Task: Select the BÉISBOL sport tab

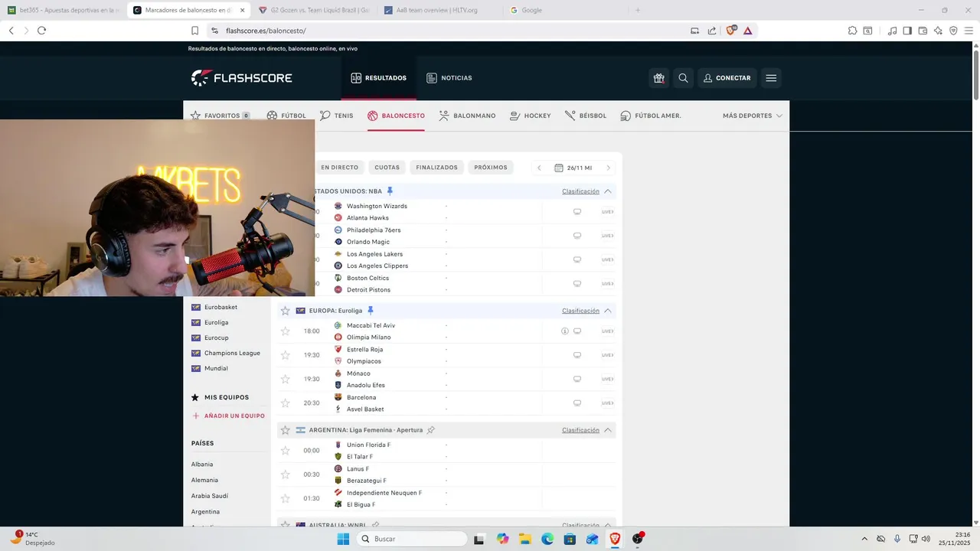Action: click(586, 116)
